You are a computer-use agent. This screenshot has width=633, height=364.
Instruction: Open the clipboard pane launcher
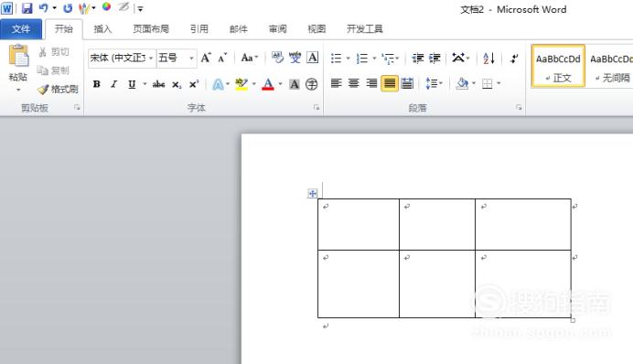77,107
